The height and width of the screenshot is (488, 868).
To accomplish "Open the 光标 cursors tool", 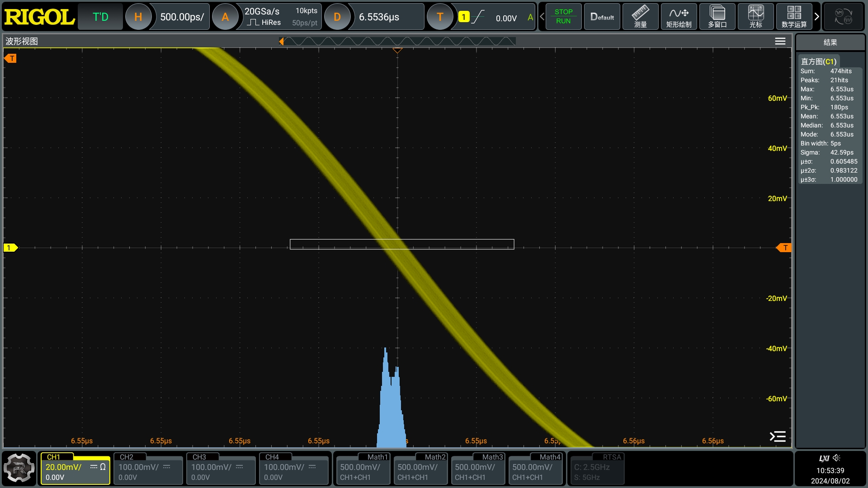I will (755, 16).
